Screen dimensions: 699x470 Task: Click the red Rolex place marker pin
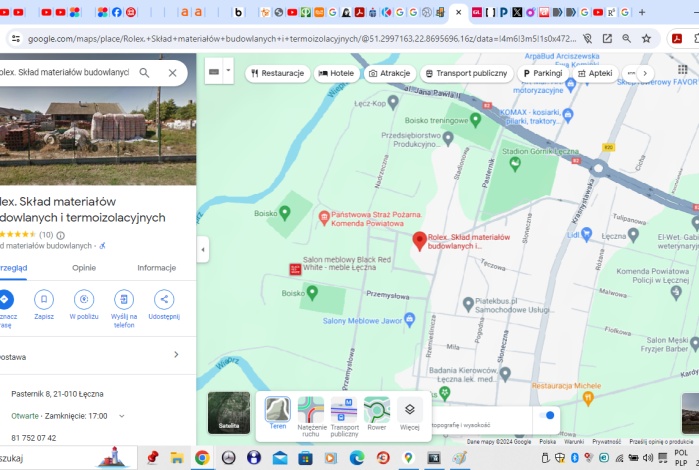[x=419, y=241]
